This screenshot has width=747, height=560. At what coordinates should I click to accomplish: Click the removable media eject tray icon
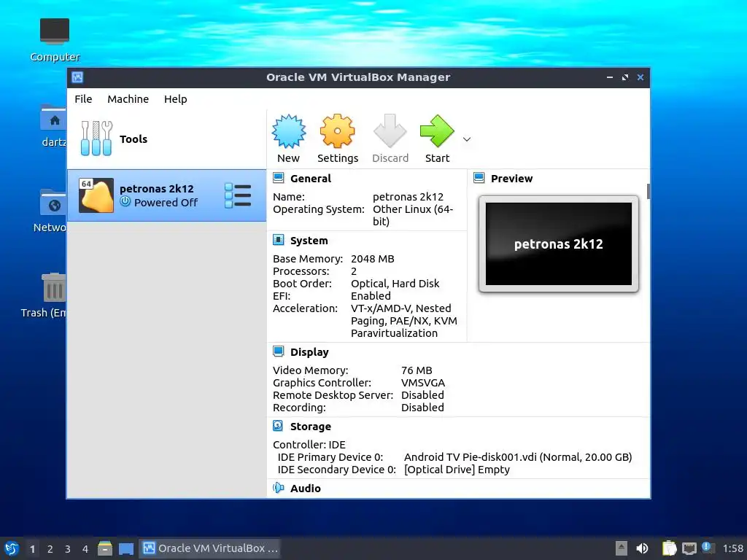(x=621, y=548)
